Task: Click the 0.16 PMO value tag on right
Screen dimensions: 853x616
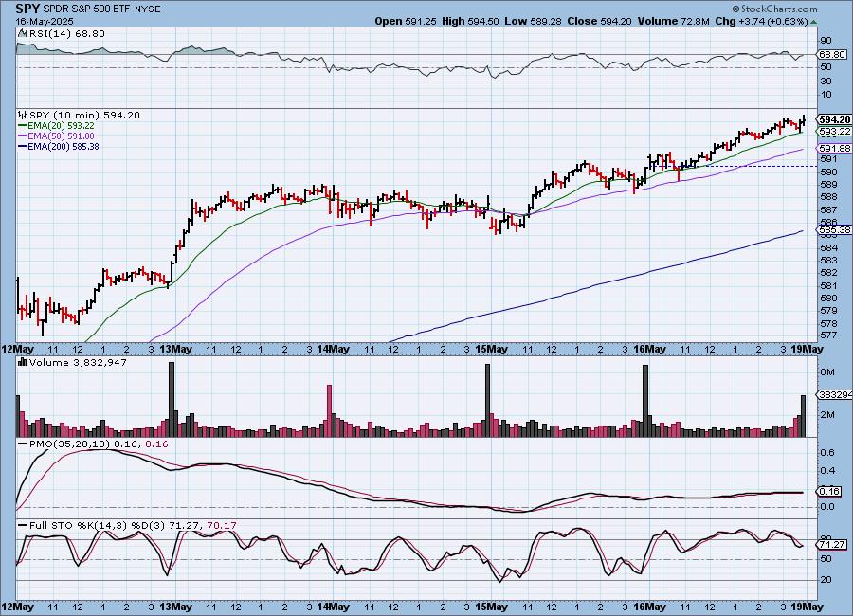Action: (829, 492)
